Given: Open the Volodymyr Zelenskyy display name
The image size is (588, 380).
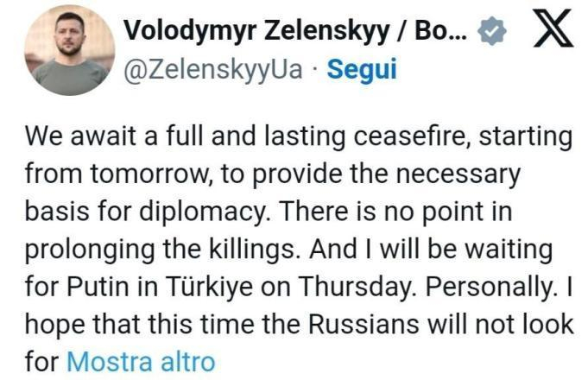Looking at the screenshot, I should tap(257, 31).
